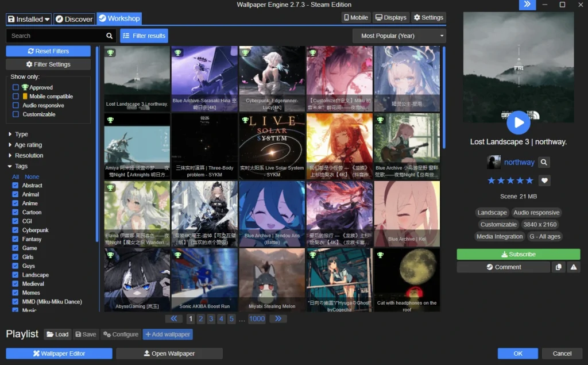Open Comment on workshop item
The width and height of the screenshot is (588, 365).
coord(503,267)
